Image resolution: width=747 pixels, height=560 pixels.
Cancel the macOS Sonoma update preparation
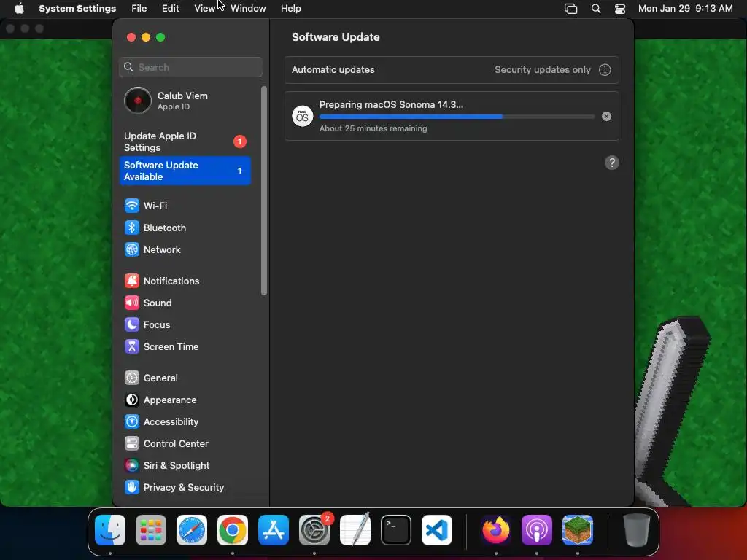(x=606, y=116)
